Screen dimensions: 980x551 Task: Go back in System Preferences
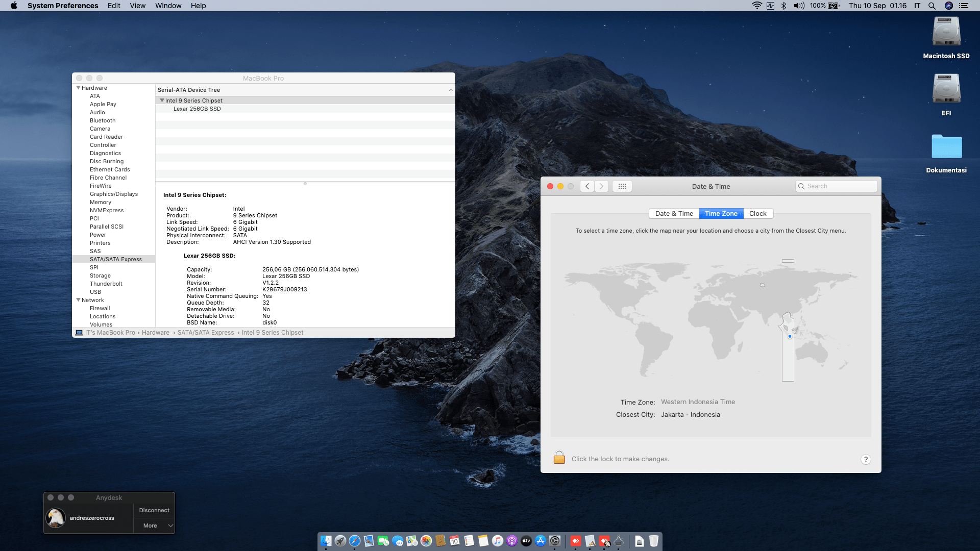click(587, 186)
